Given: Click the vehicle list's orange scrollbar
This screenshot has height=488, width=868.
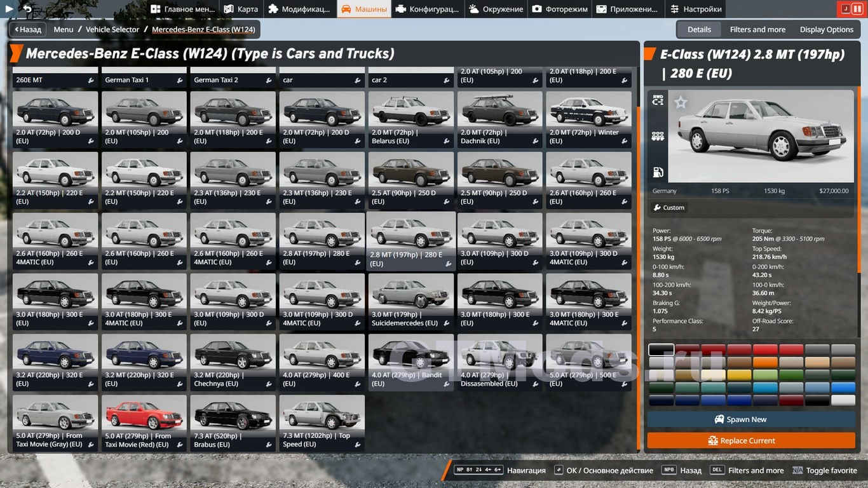Looking at the screenshot, I should coord(638,254).
